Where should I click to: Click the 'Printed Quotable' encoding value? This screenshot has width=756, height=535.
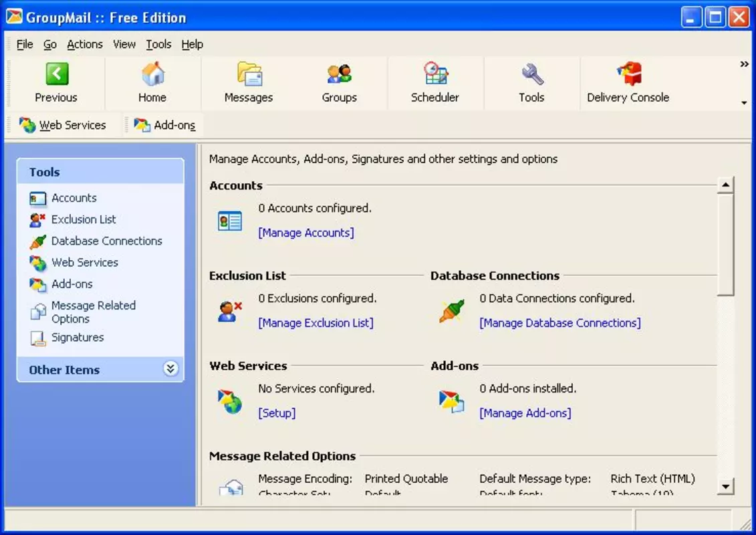[406, 479]
